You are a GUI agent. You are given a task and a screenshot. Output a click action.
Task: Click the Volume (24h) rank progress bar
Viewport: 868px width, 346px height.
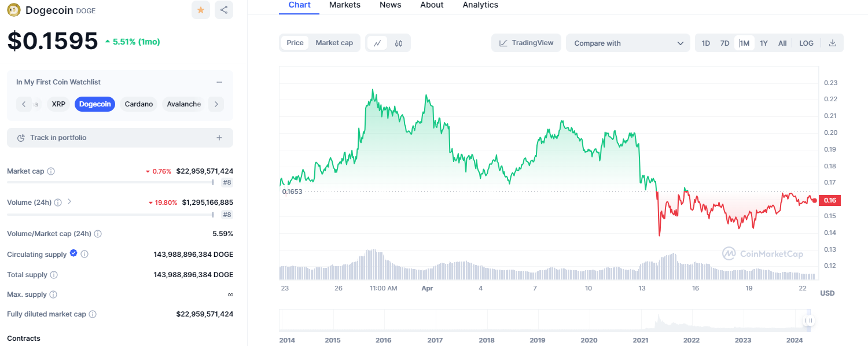(x=110, y=215)
